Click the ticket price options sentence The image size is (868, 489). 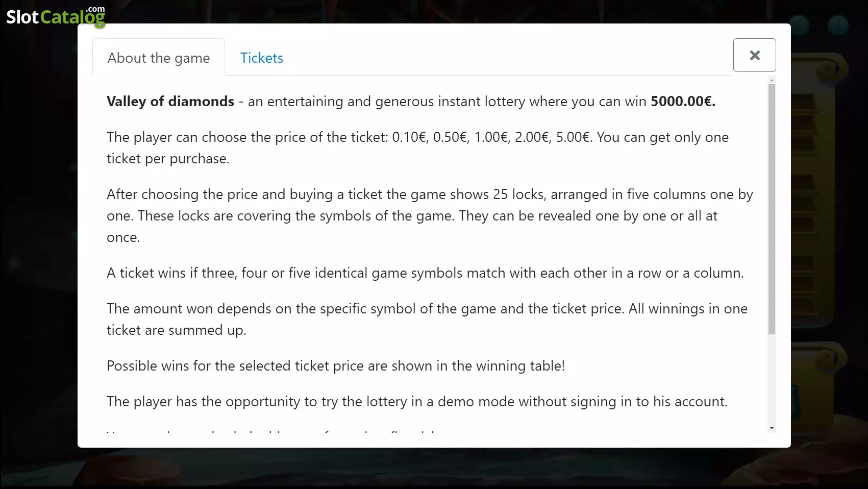point(417,148)
